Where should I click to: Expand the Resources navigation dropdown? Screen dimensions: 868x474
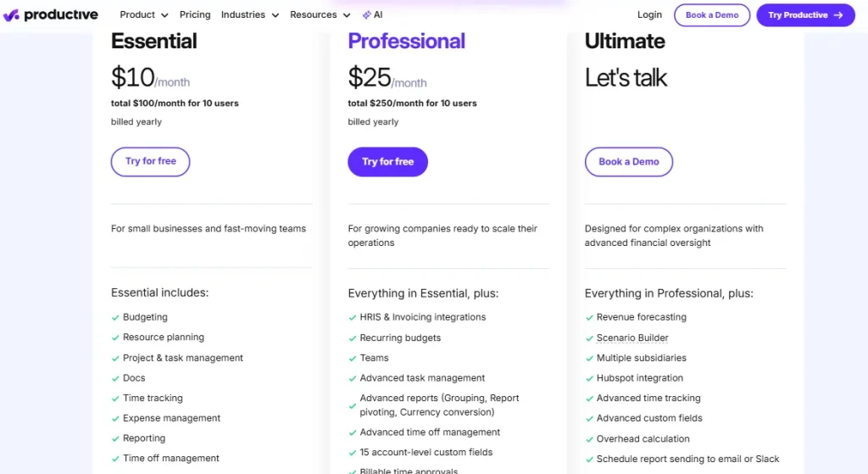[320, 14]
